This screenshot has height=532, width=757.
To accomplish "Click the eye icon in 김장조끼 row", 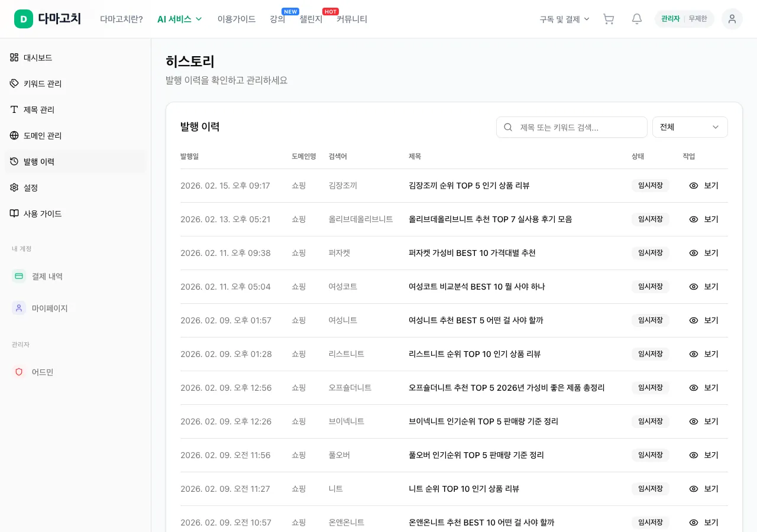I will 694,186.
